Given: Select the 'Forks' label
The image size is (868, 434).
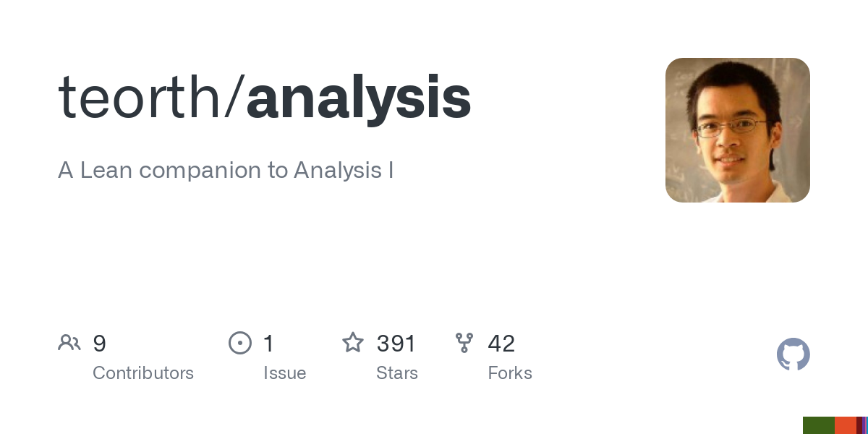Looking at the screenshot, I should point(510,373).
